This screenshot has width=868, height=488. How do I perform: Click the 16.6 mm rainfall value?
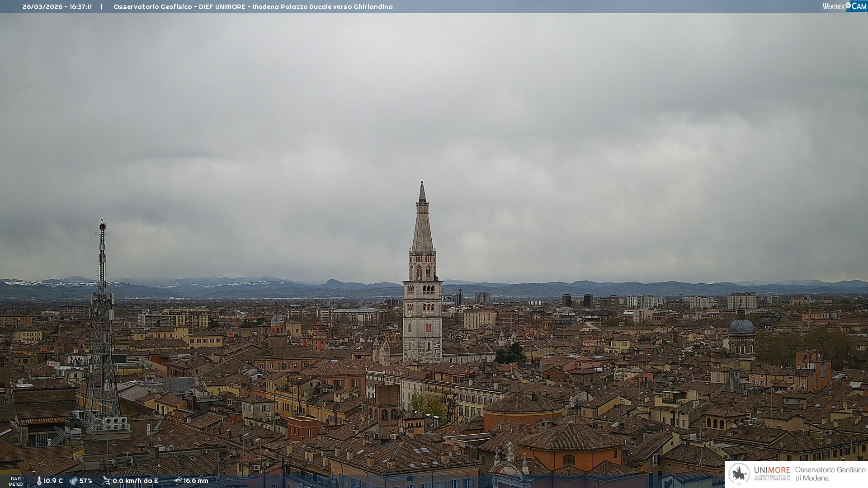pyautogui.click(x=196, y=481)
